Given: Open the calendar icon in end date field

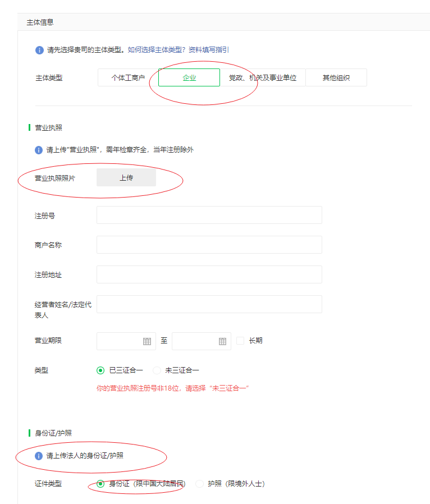Looking at the screenshot, I should (x=222, y=341).
